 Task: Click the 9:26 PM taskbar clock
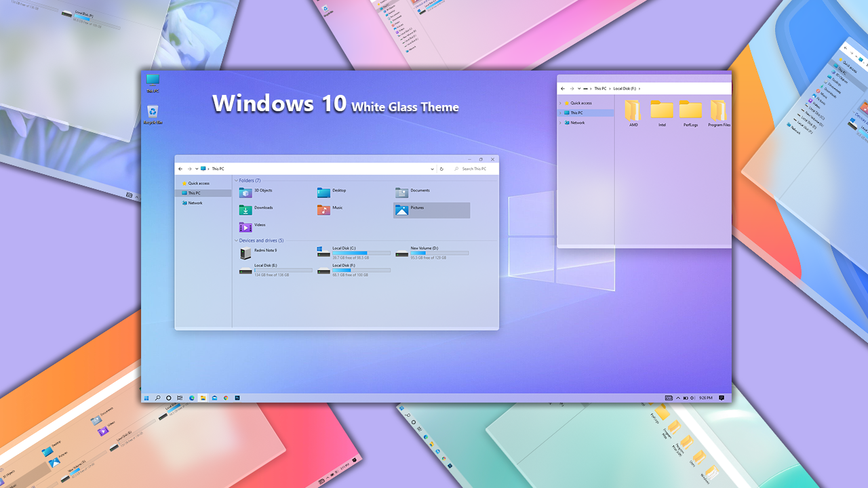tap(706, 398)
